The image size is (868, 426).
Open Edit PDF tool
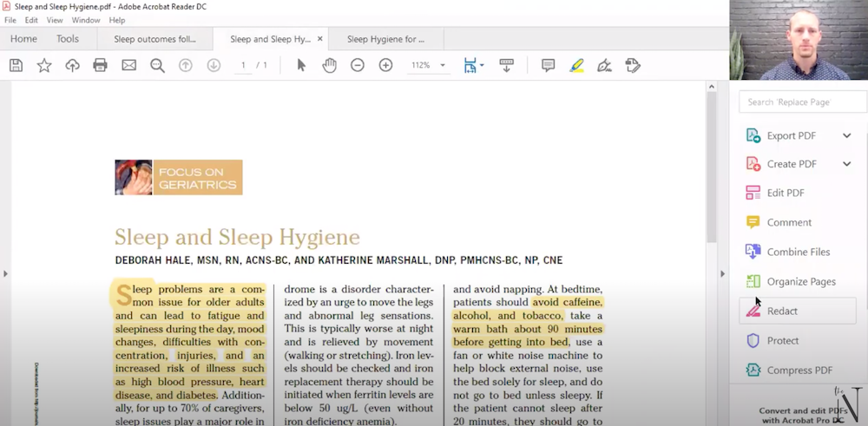point(786,193)
